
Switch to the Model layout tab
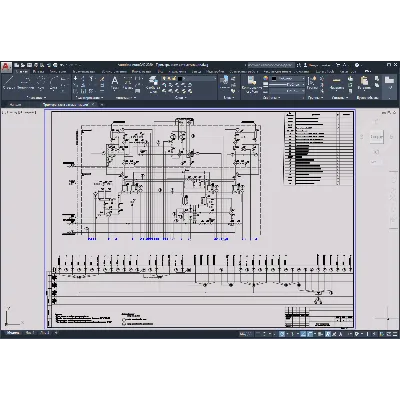pos(13,333)
